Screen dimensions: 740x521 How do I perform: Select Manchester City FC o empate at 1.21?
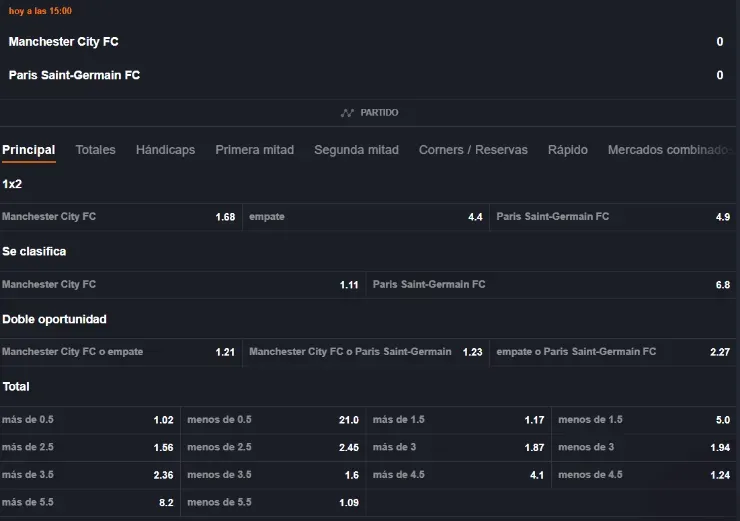click(120, 352)
